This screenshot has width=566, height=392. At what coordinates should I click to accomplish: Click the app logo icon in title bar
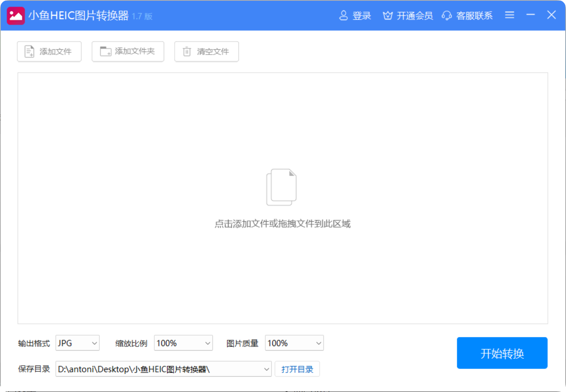(16, 16)
